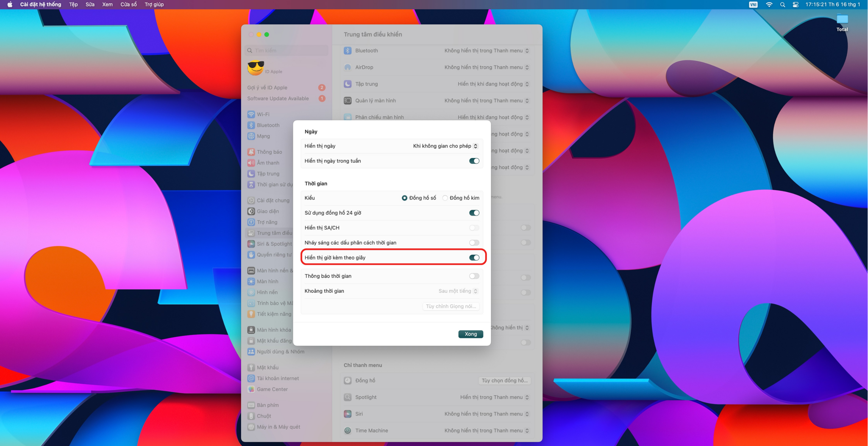Open the 'Xem' menu in the menu bar

pyautogui.click(x=107, y=5)
